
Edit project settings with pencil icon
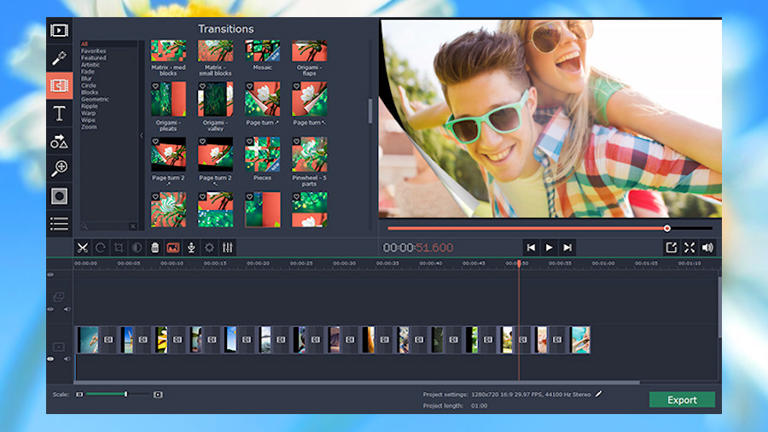(x=599, y=394)
